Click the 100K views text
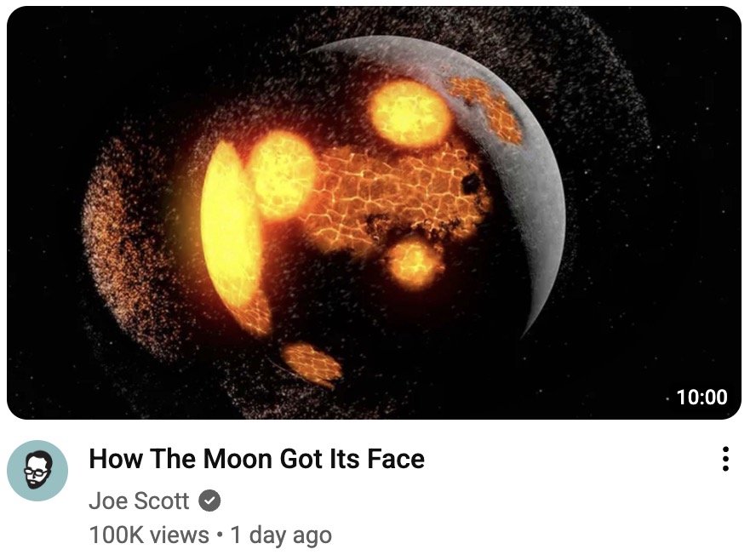 click(149, 535)
